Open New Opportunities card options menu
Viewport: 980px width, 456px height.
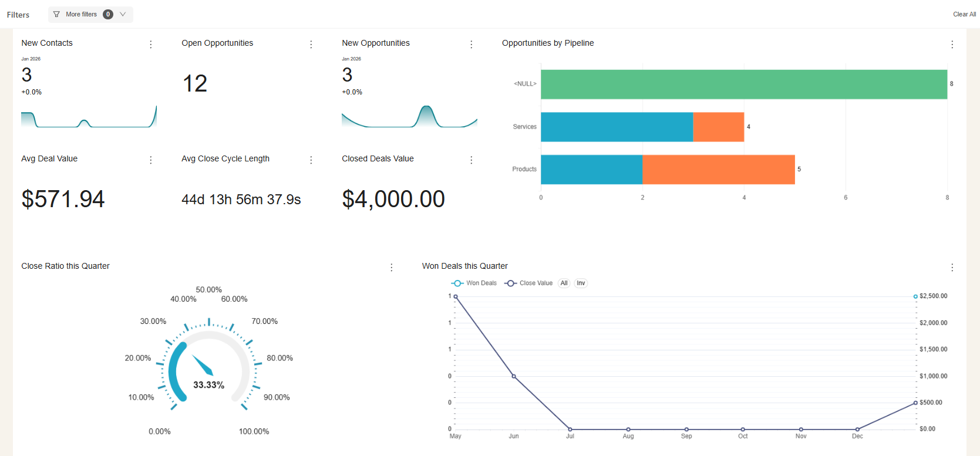click(472, 45)
